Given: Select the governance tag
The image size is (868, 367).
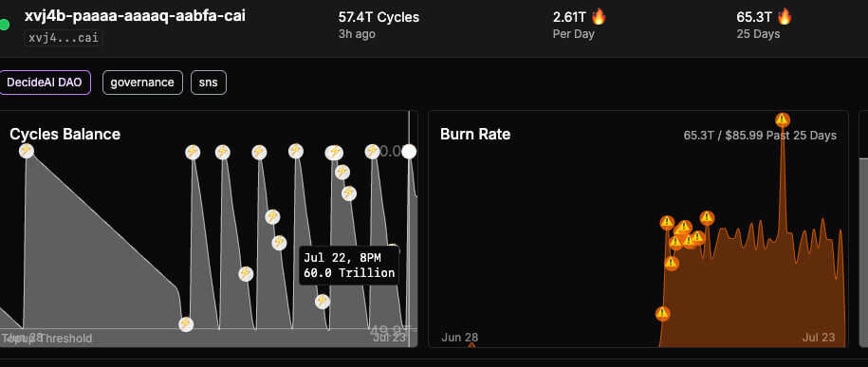Looking at the screenshot, I should pyautogui.click(x=143, y=83).
